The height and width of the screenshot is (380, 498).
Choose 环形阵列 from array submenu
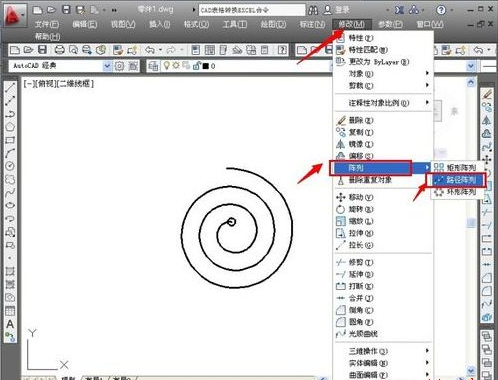pos(457,192)
